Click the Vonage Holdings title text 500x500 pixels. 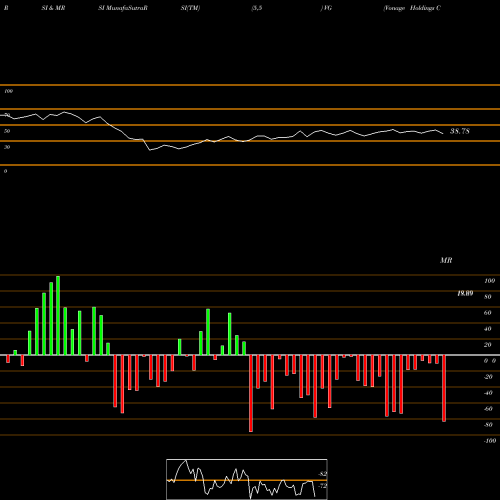pos(412,8)
